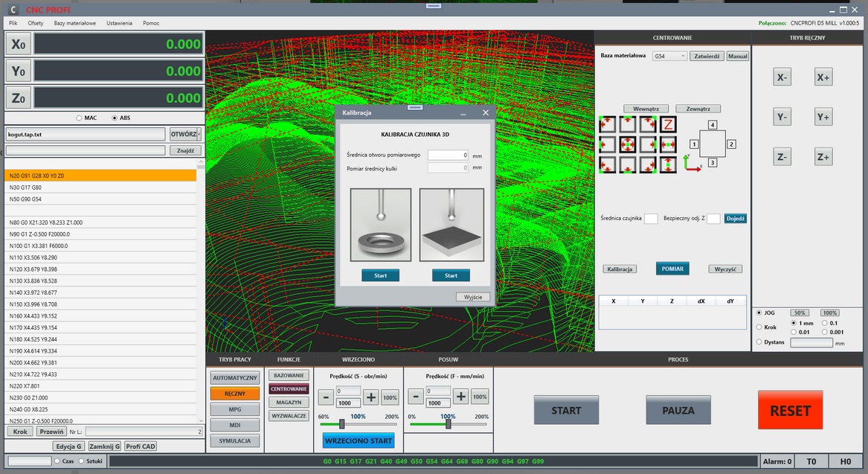Viewport: 868px width, 474px height.
Task: Jog the X axis negative with X-
Action: [x=782, y=77]
